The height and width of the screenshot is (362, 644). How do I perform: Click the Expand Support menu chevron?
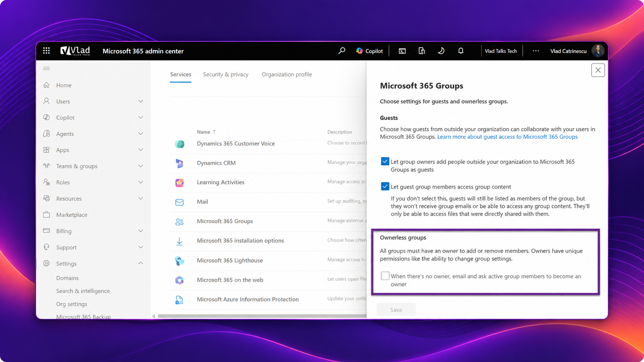pos(141,247)
